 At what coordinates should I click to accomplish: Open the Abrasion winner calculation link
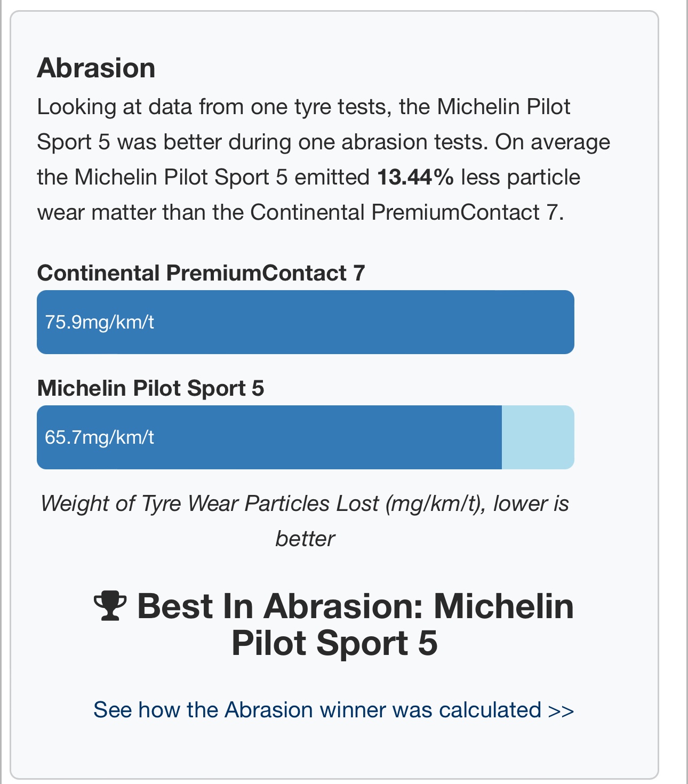[334, 710]
